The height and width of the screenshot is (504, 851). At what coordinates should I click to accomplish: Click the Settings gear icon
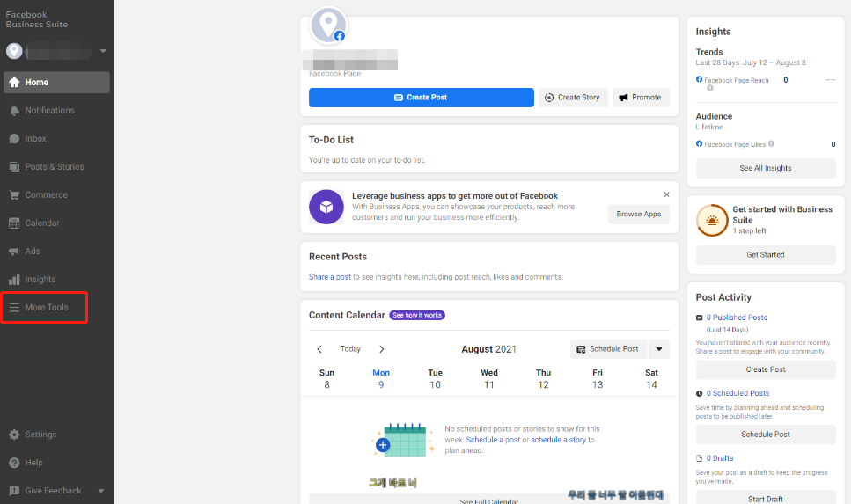14,435
